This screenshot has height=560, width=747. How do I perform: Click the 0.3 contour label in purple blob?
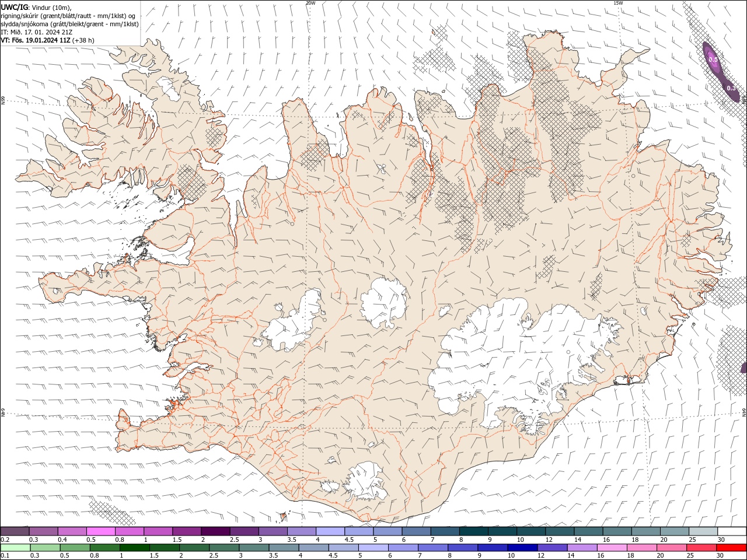click(x=731, y=88)
